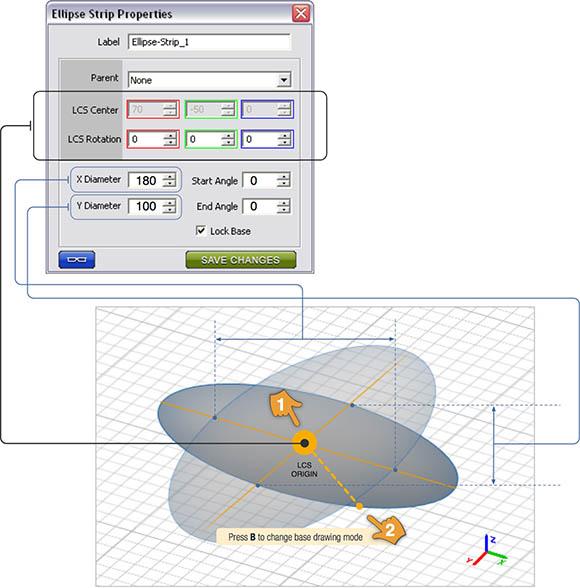Click the SAVE CHANGES button
Image resolution: width=580 pixels, height=588 pixels.
click(241, 260)
